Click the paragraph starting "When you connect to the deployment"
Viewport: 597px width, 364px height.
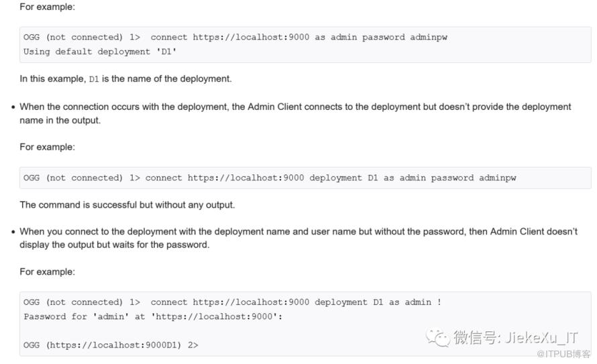point(298,232)
